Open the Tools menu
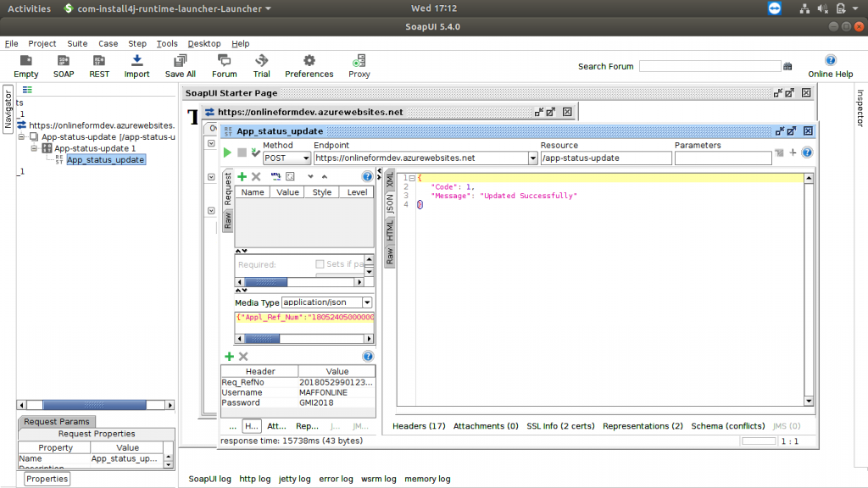868x488 pixels. tap(167, 43)
